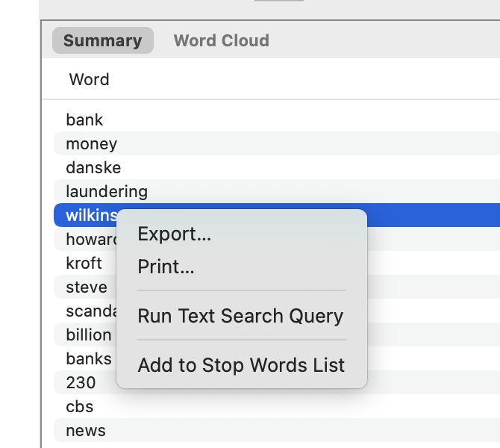Image resolution: width=500 pixels, height=448 pixels.
Task: Select the 'news' row
Action: click(86, 430)
